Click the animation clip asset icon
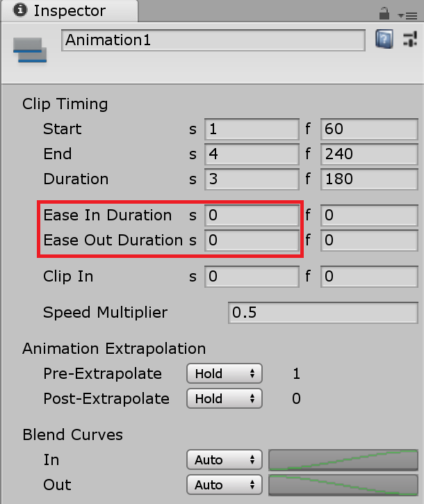The image size is (424, 504). pos(30,50)
